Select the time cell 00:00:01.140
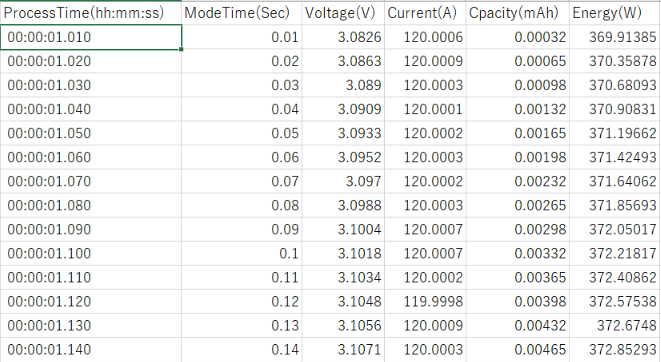Image resolution: width=661 pixels, height=362 pixels. tap(91, 349)
